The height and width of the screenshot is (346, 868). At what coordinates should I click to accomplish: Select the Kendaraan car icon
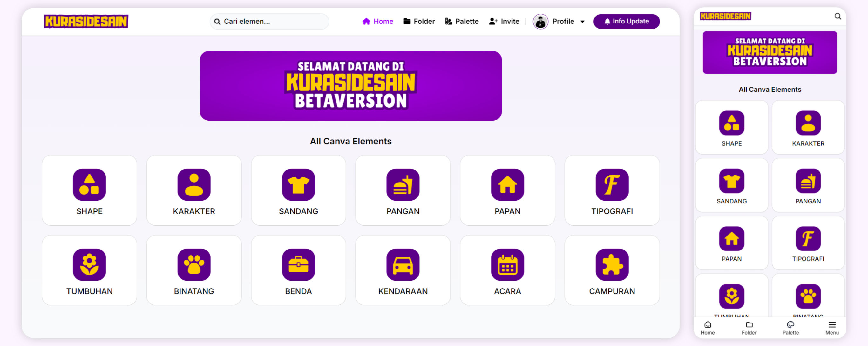403,264
